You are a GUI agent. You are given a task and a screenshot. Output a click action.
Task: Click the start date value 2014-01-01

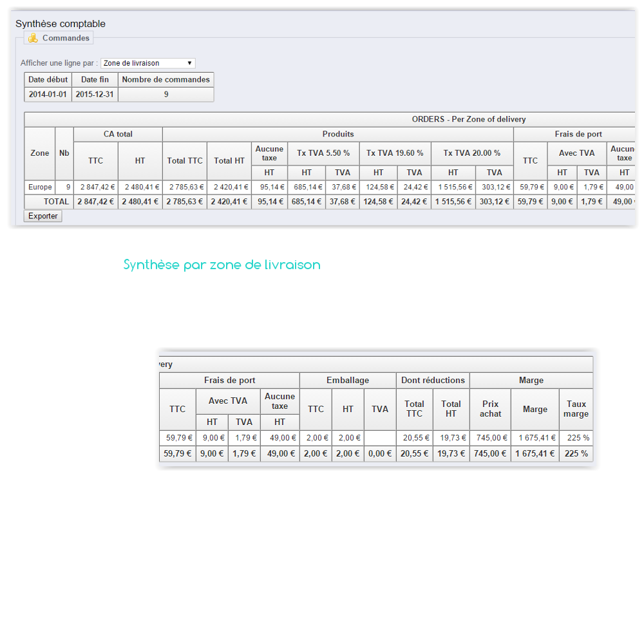click(48, 94)
